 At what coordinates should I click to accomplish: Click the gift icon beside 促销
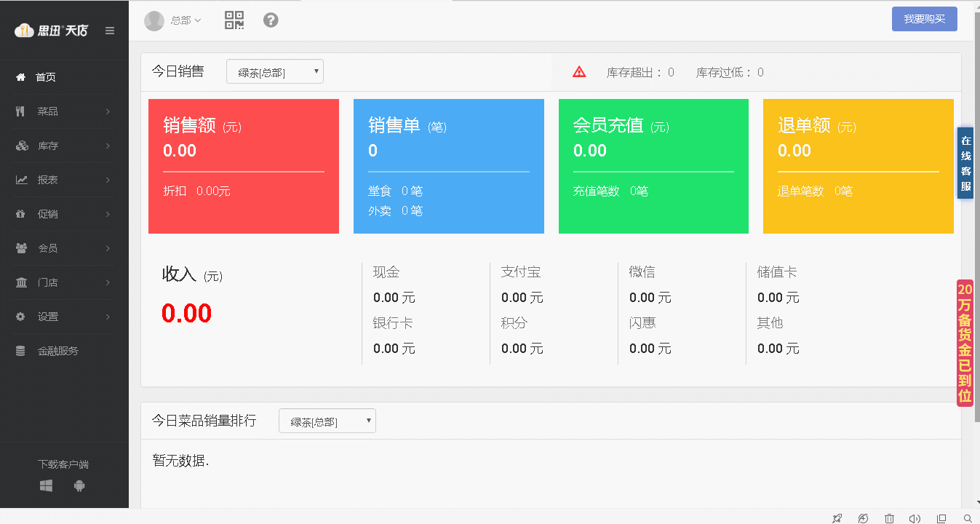click(x=20, y=214)
